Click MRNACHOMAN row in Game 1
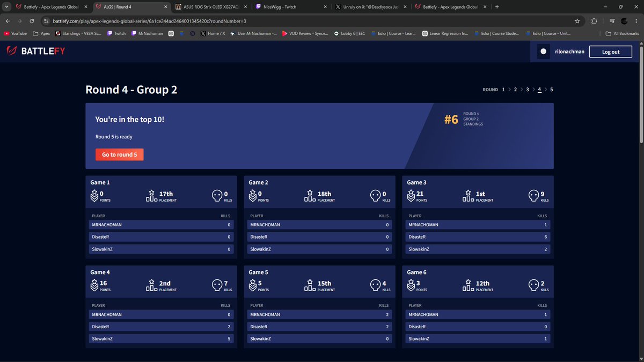The height and width of the screenshot is (362, 644). [x=161, y=225]
